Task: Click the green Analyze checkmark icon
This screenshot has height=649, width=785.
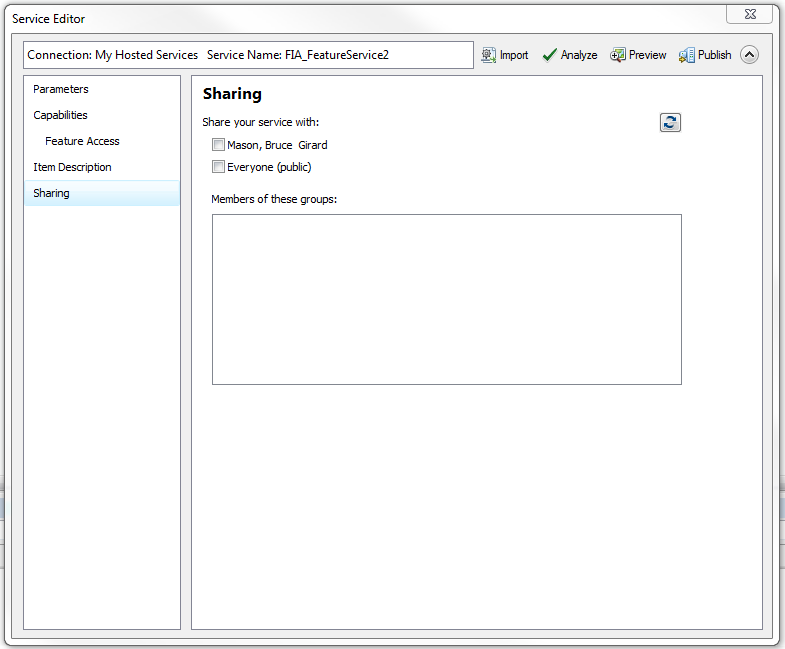Action: tap(549, 55)
